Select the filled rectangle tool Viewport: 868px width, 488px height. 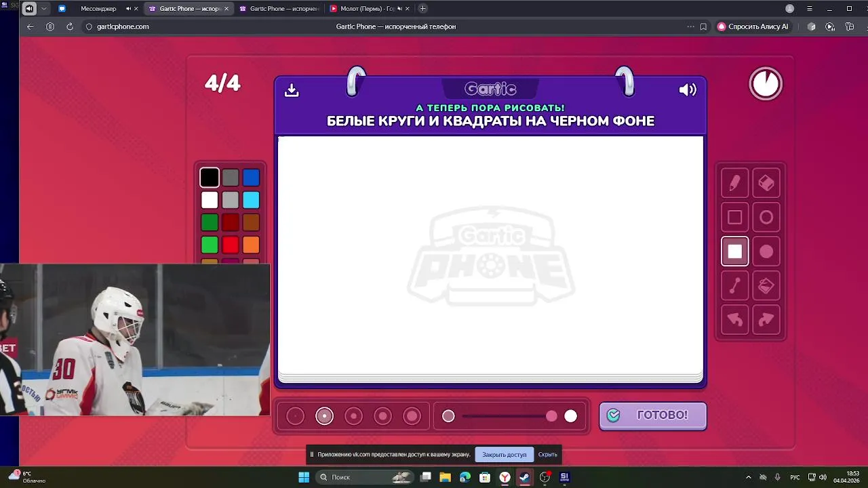click(734, 251)
